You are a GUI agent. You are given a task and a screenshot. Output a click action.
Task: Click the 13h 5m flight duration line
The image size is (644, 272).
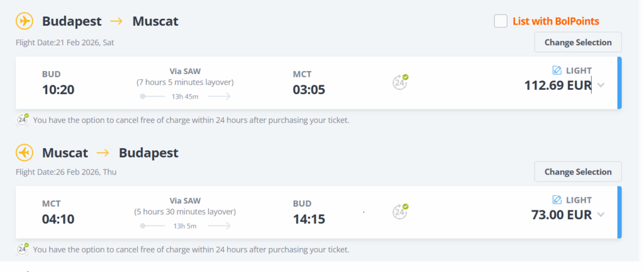[185, 226]
